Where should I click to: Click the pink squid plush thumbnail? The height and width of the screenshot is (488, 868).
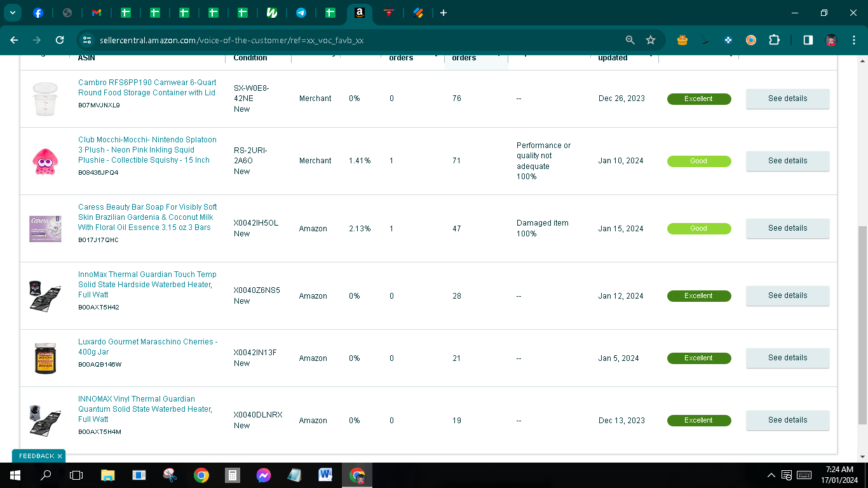coord(45,161)
